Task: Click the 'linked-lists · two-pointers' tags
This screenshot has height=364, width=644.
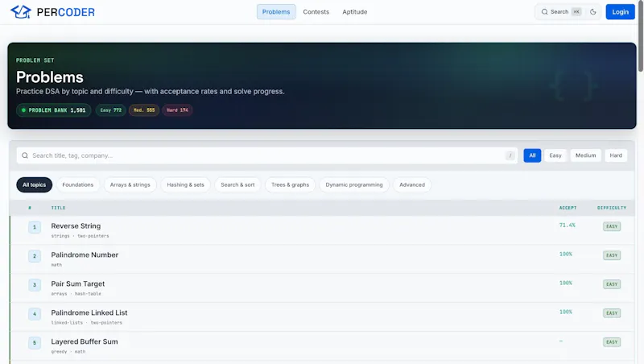Action: point(87,322)
